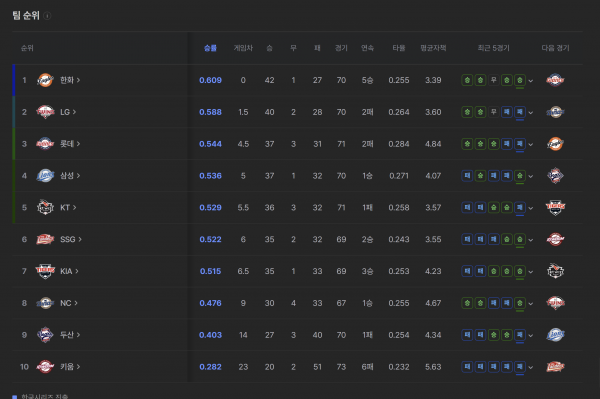Expand recent 5 games for NC
This screenshot has width=600, height=399.
coord(531,303)
